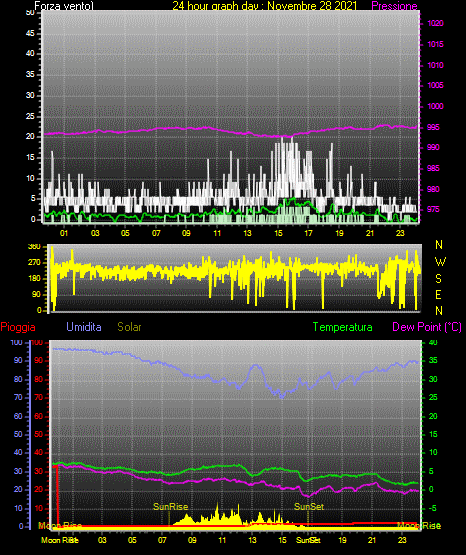Click the red 'Pioggia' legend label
Viewport: 466px width, 555px height.
click(x=18, y=327)
